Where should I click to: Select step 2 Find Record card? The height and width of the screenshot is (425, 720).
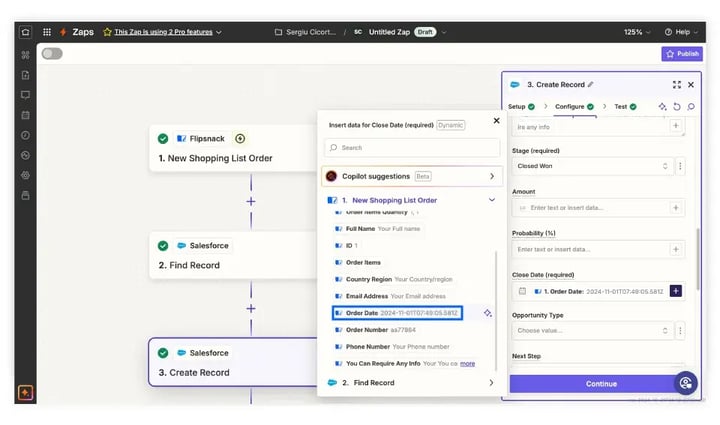[233, 255]
